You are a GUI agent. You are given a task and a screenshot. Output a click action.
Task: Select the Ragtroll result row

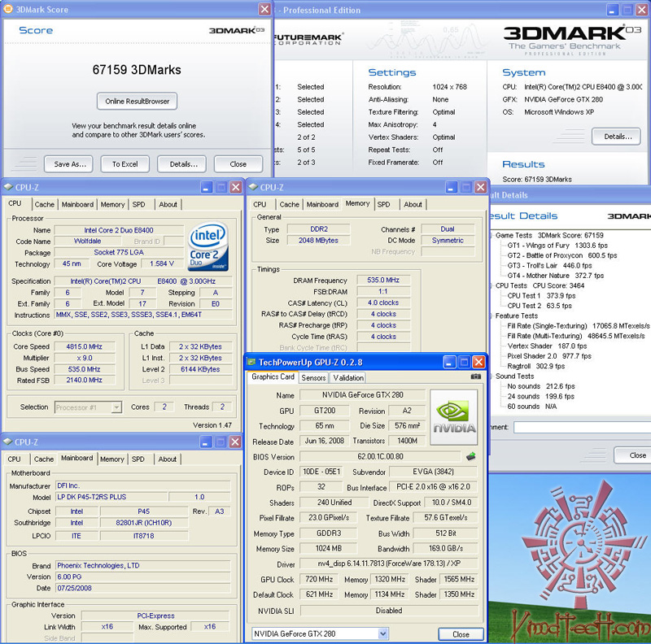[536, 366]
